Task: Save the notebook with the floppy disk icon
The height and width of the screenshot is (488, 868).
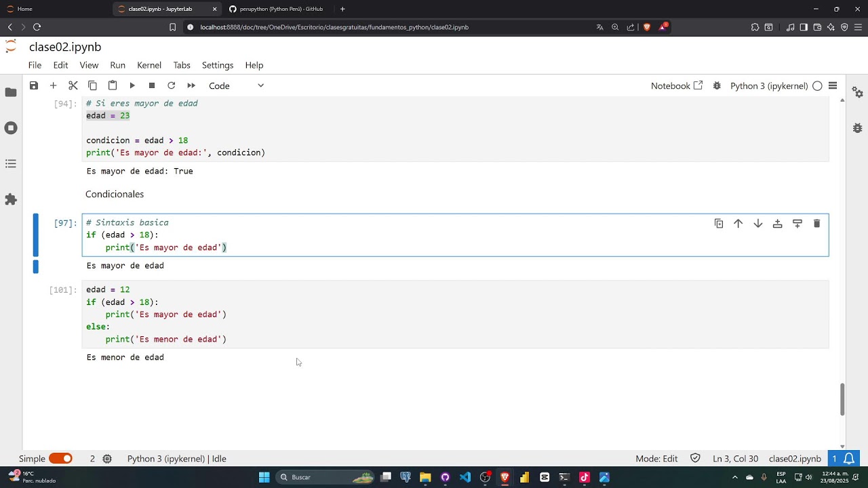Action: (x=33, y=85)
